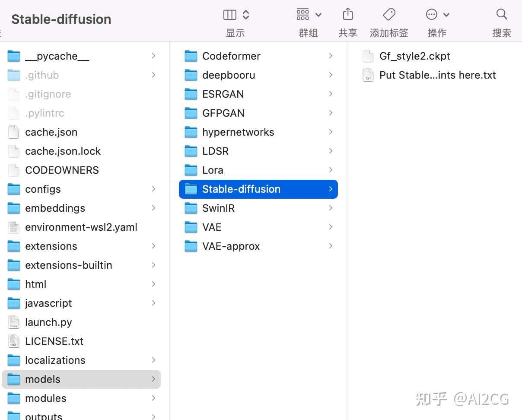Select the cache.json file icon
Viewport: 522px width, 420px height.
click(14, 132)
